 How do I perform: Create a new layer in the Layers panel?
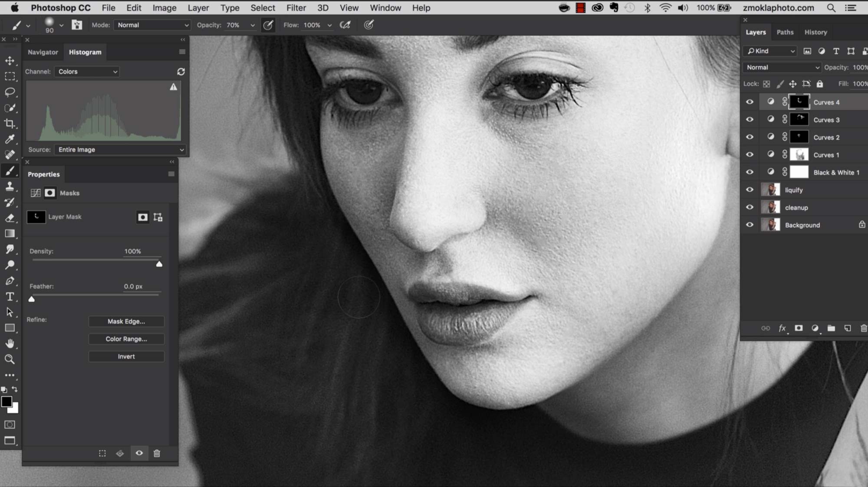click(x=848, y=328)
